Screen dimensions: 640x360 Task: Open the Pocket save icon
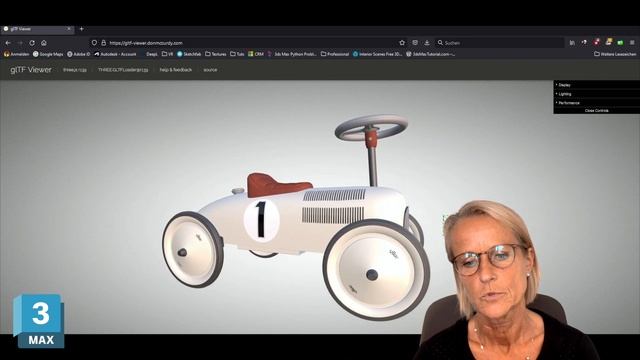(x=415, y=43)
